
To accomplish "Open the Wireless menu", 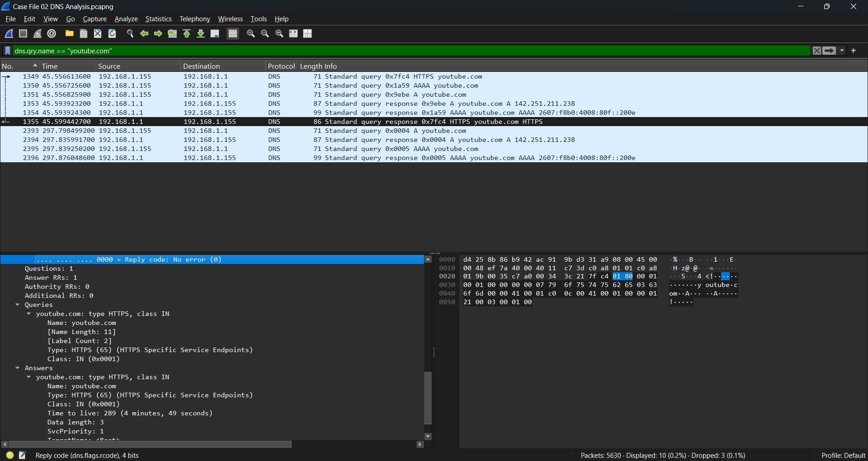I will point(230,19).
